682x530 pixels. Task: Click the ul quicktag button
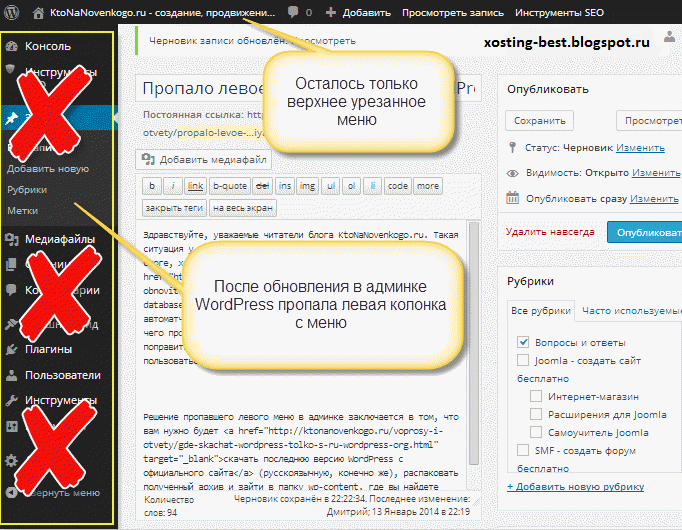331,186
